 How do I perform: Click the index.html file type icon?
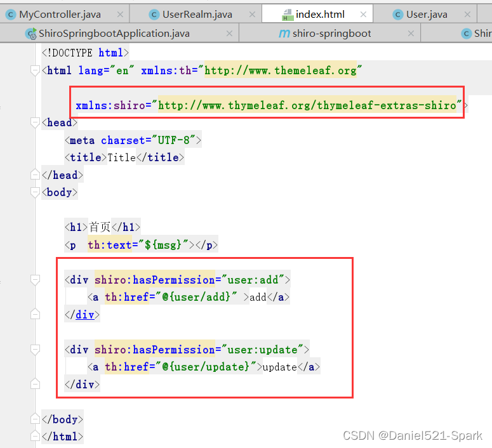coord(288,15)
